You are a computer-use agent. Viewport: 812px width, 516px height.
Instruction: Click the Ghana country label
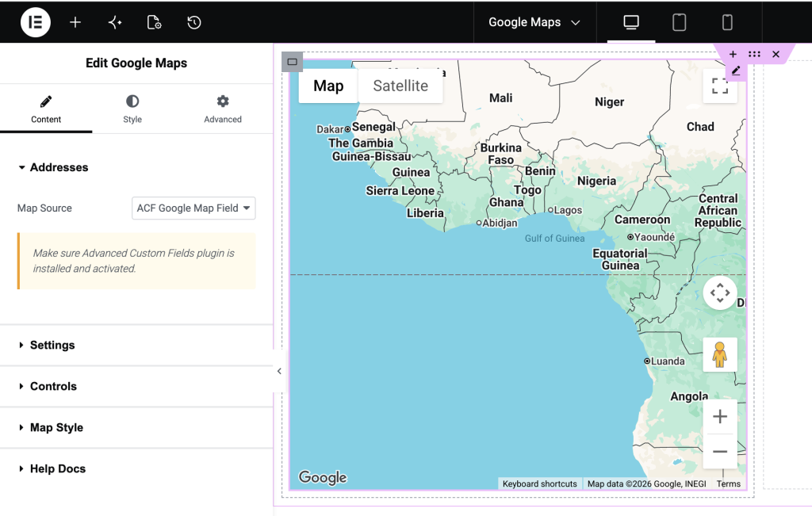(507, 202)
